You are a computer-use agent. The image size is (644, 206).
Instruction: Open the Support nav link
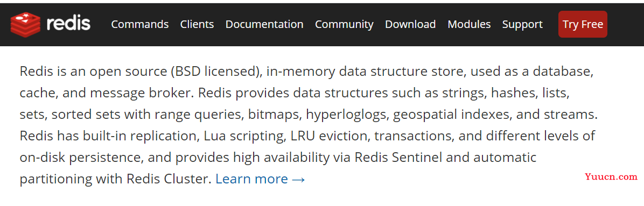tap(522, 25)
